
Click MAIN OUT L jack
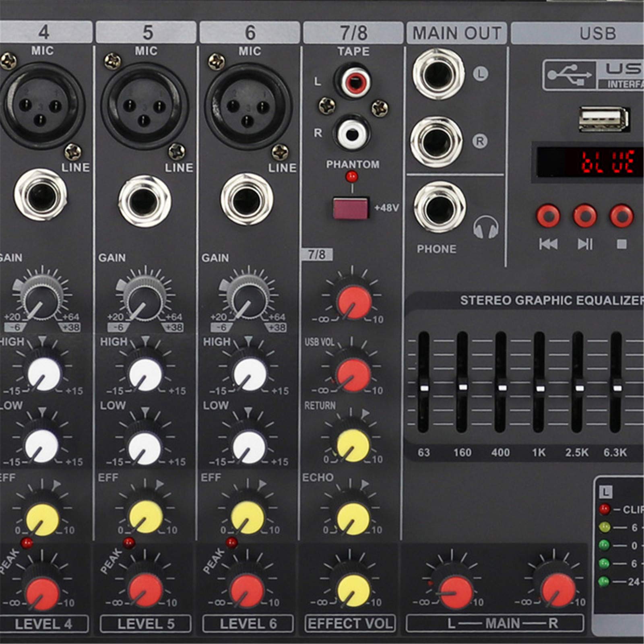[x=438, y=74]
